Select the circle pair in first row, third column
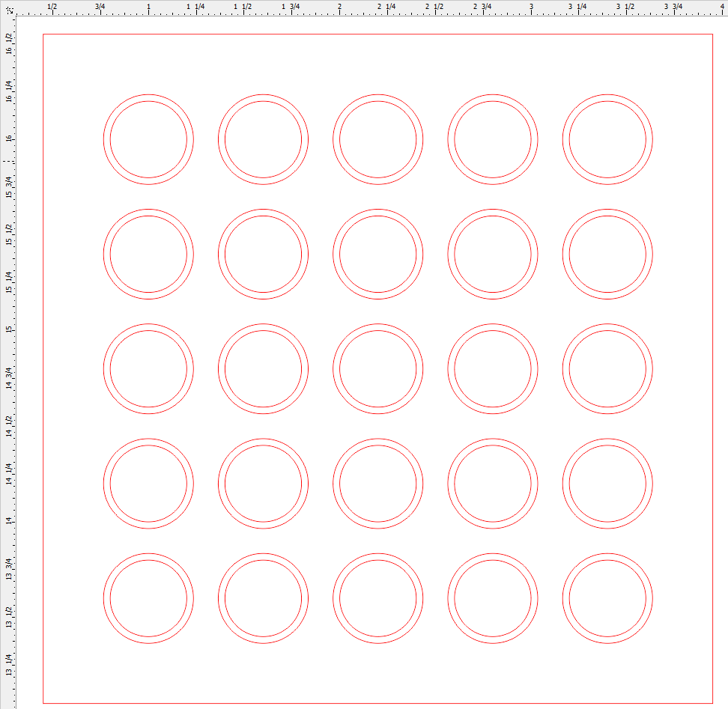 (378, 139)
